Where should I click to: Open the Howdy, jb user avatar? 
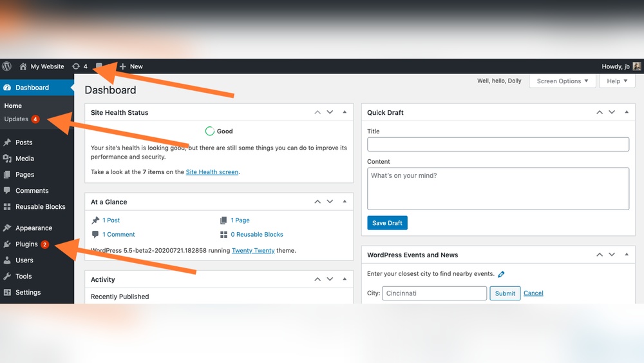(x=637, y=66)
